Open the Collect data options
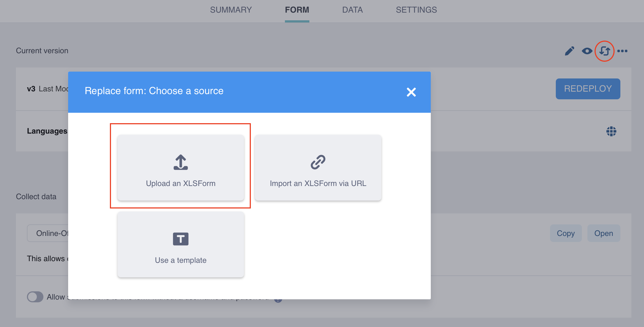Image resolution: width=644 pixels, height=327 pixels. [36, 196]
